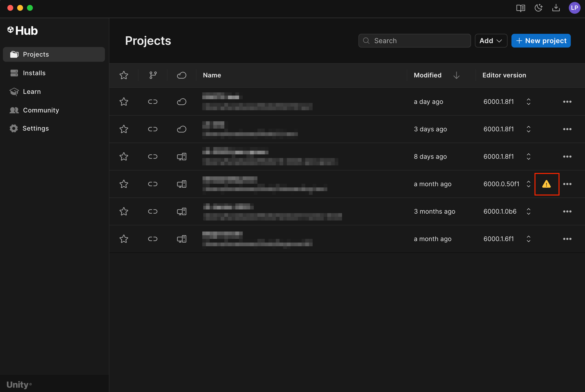The image size is (585, 392).
Task: Expand the Add dropdown
Action: coord(491,41)
